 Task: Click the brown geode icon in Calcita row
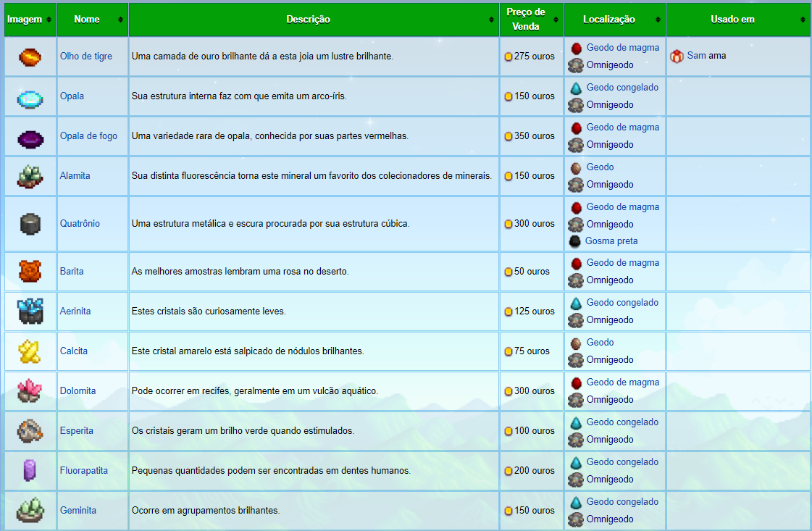(576, 343)
